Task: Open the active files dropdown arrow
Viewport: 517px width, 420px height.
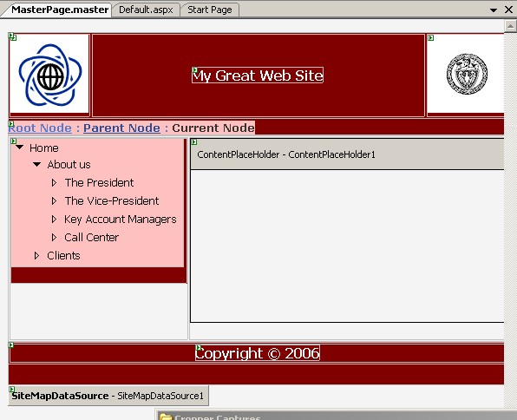Action: tap(494, 10)
